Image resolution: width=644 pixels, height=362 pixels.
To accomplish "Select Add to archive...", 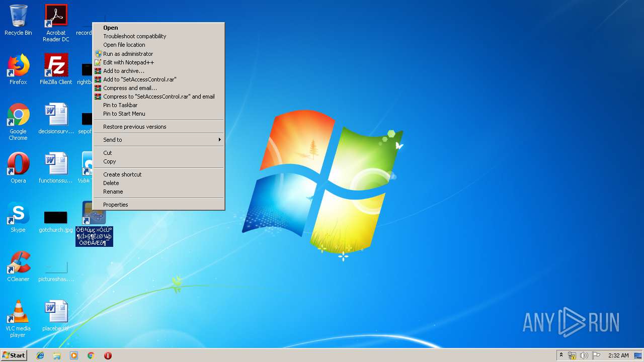I will 158,71.
